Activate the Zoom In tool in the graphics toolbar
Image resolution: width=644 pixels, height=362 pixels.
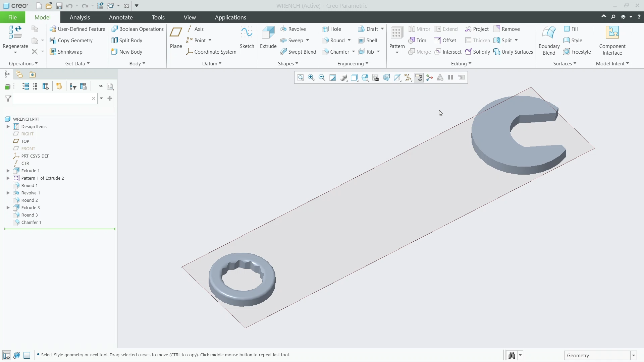[311, 77]
